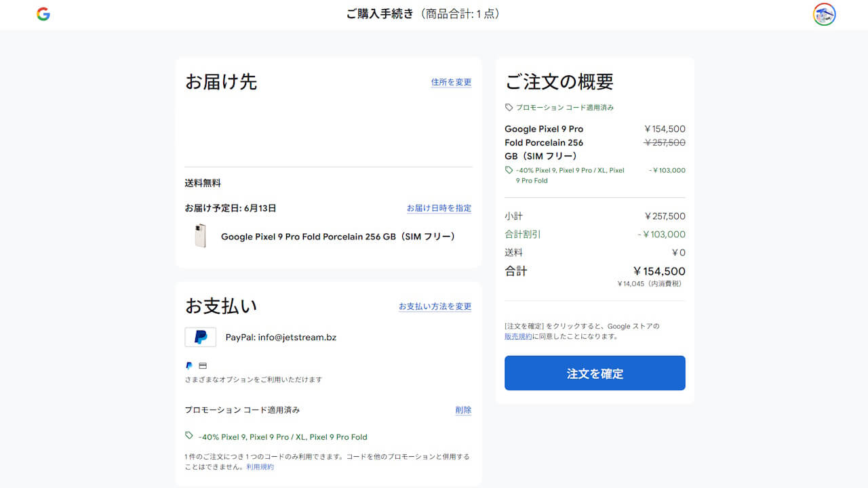
Task: Open the account profile avatar
Action: point(824,14)
